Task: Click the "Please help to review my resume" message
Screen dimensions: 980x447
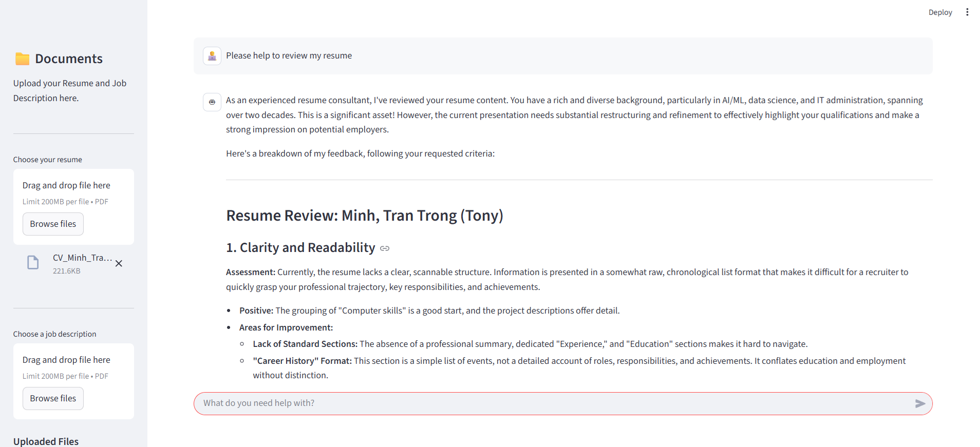Action: (x=289, y=55)
